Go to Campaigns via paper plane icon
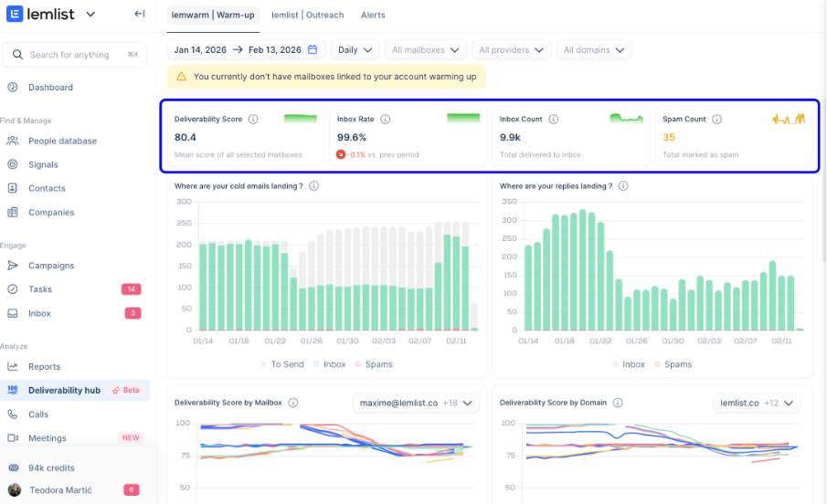The width and height of the screenshot is (827, 504). (13, 265)
